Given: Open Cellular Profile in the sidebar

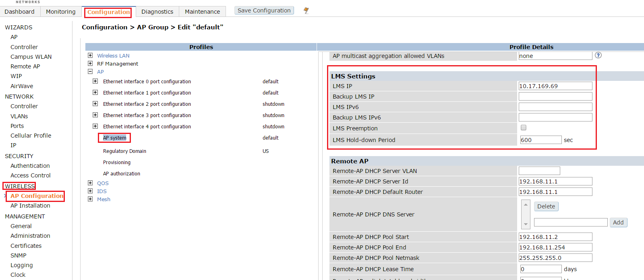Looking at the screenshot, I should pos(31,136).
